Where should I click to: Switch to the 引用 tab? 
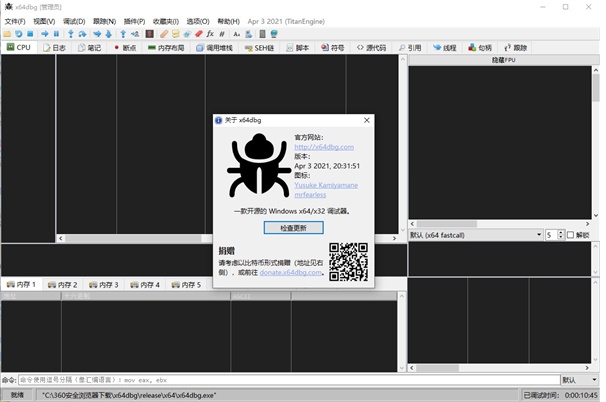[x=410, y=48]
